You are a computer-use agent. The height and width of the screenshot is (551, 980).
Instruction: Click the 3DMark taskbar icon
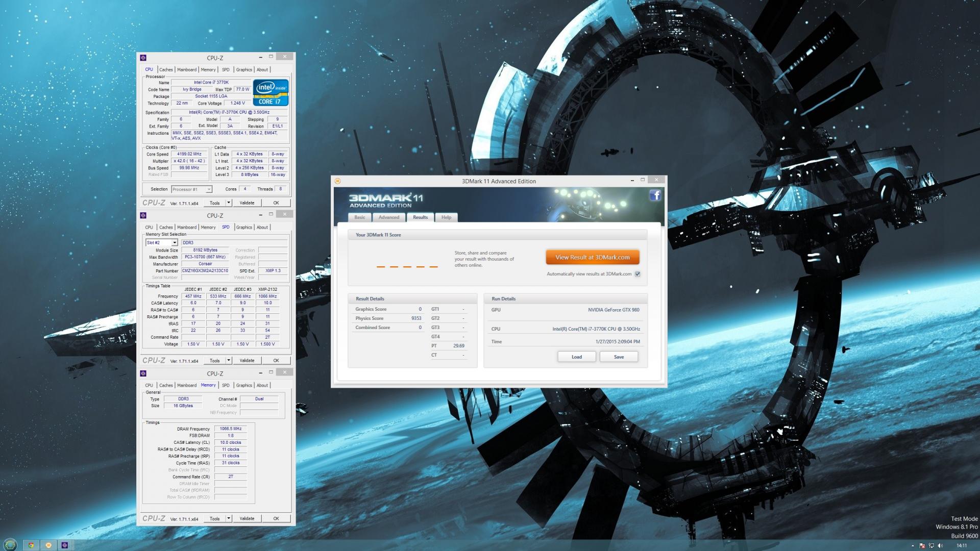click(48, 545)
